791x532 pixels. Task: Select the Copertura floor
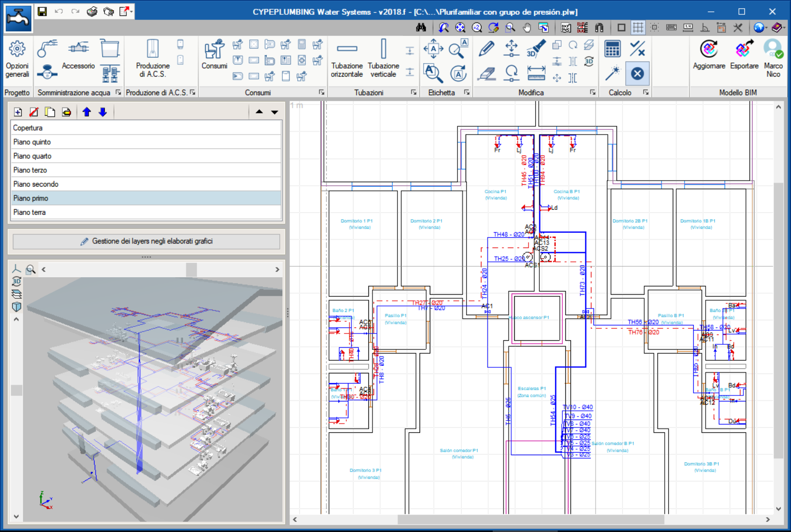(x=146, y=128)
